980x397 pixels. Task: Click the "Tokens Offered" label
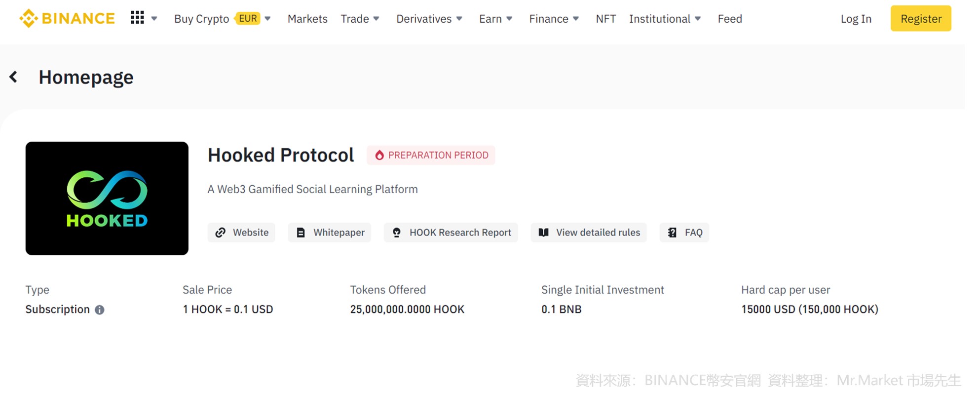pyautogui.click(x=388, y=290)
